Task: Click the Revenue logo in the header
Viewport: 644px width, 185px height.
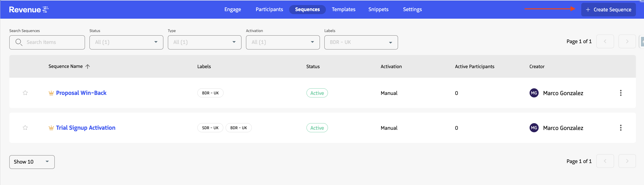Action: 29,10
